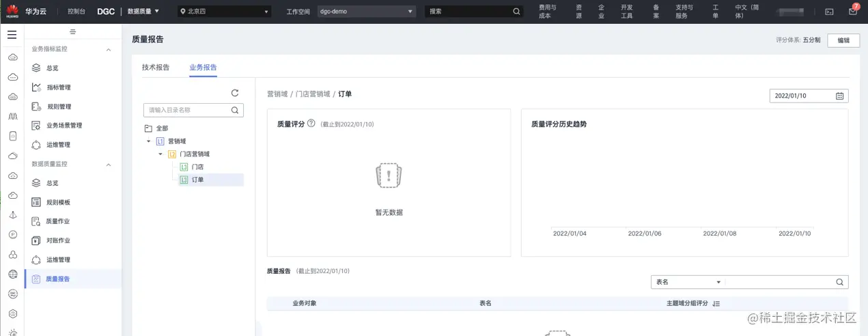Collapse the side navigation using the small lines icon
The width and height of the screenshot is (868, 336).
[x=73, y=32]
